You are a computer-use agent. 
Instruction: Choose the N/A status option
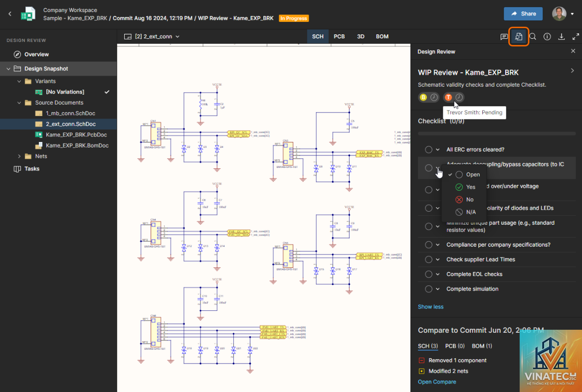466,212
